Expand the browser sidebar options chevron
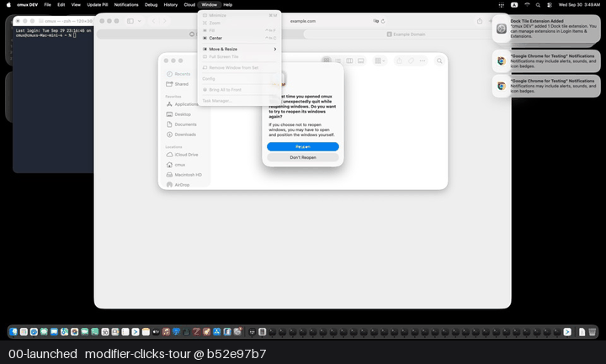 tap(139, 21)
